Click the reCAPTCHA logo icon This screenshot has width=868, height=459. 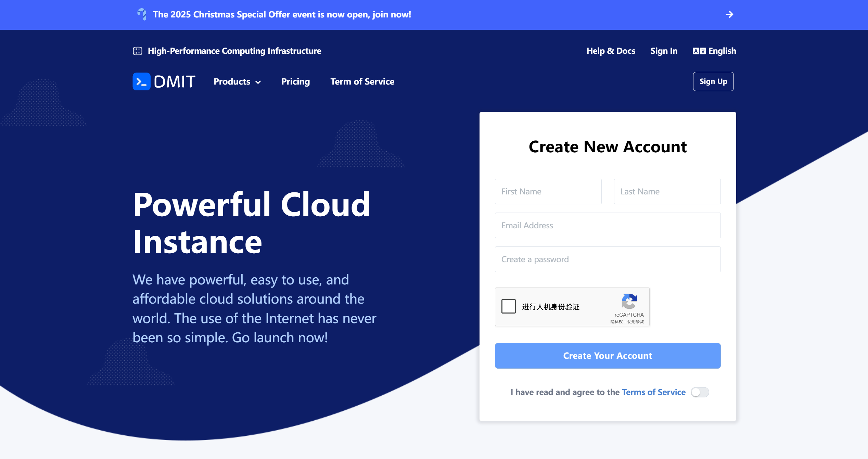click(629, 301)
